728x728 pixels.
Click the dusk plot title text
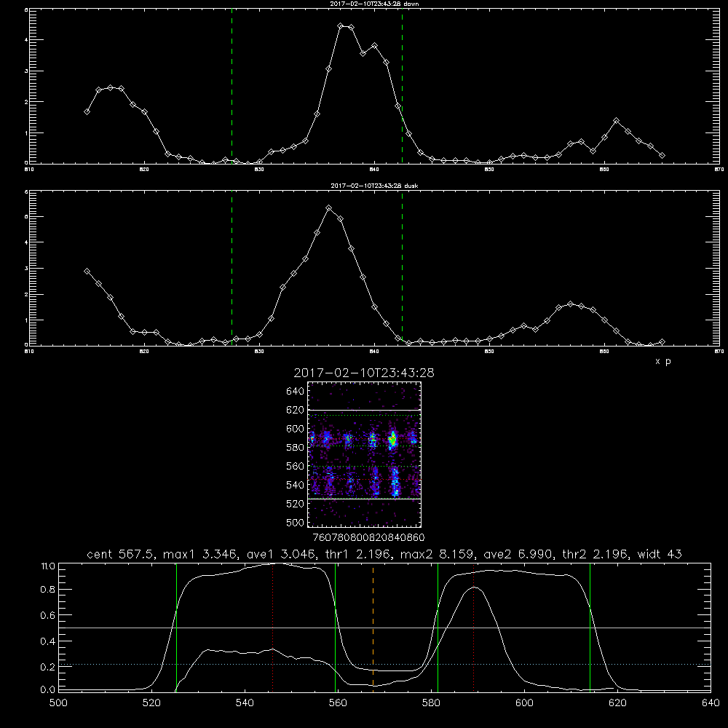374,186
